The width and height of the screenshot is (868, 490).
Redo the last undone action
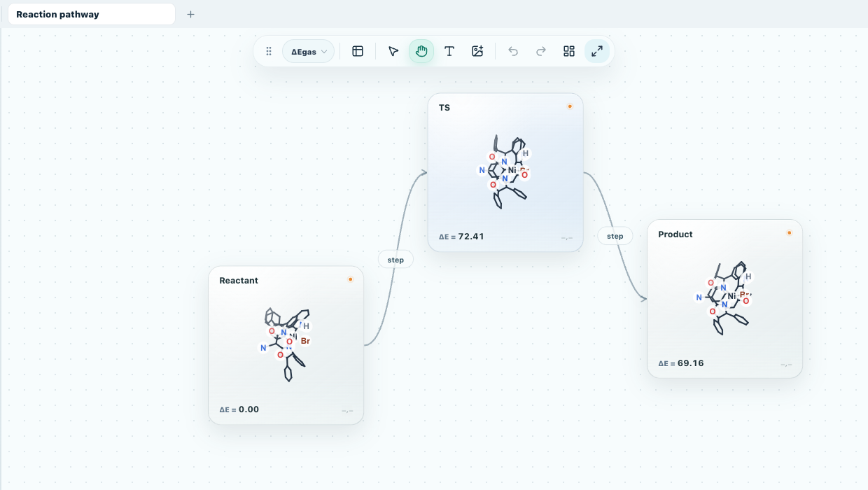point(541,51)
